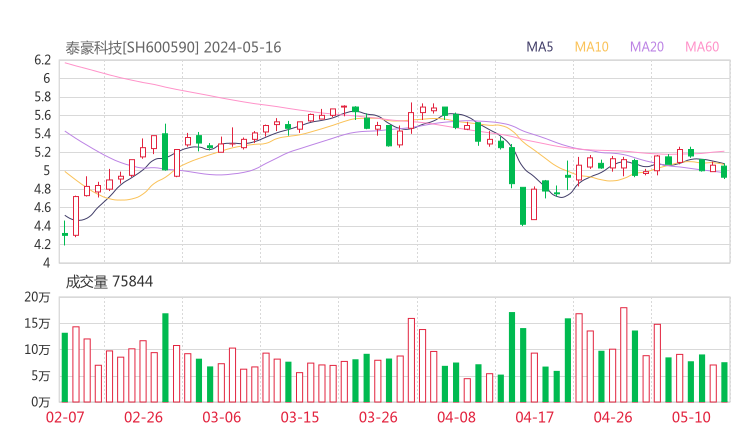Select the 02-07 date label
Screen dimensions: 740x440
pyautogui.click(x=65, y=417)
